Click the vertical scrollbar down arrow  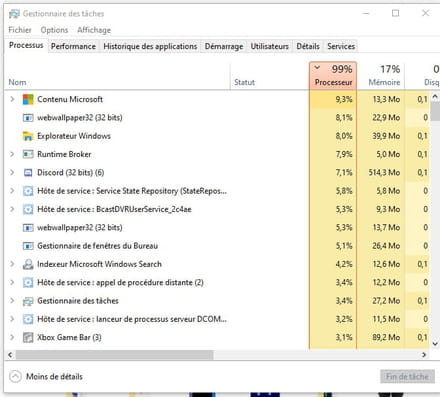click(x=435, y=344)
